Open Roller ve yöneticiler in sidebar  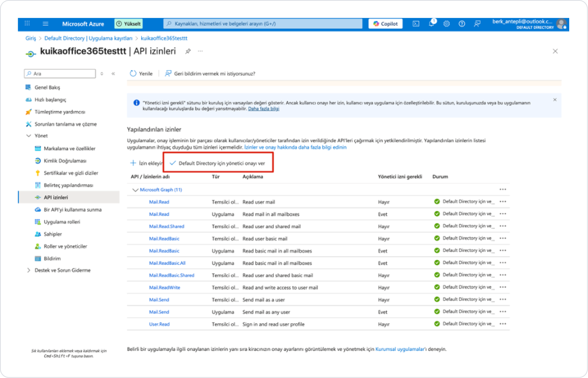(x=65, y=246)
